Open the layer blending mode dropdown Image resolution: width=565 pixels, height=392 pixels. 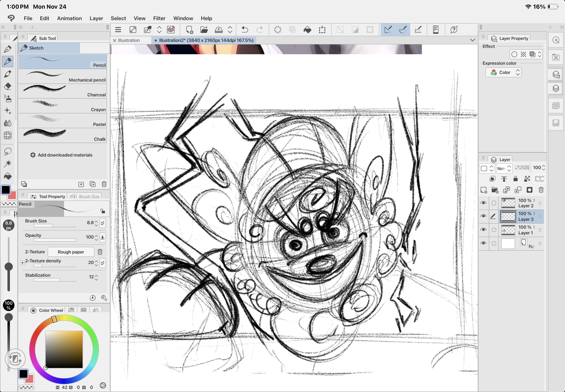504,168
